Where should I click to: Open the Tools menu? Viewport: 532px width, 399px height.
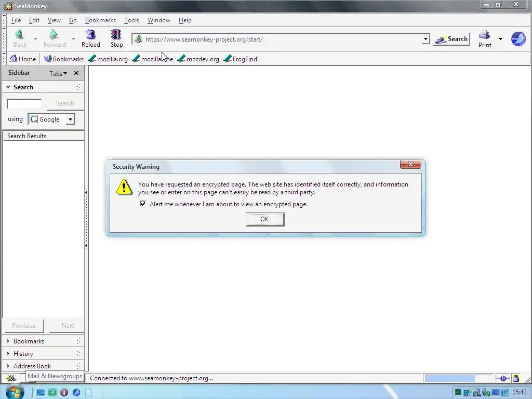[131, 20]
